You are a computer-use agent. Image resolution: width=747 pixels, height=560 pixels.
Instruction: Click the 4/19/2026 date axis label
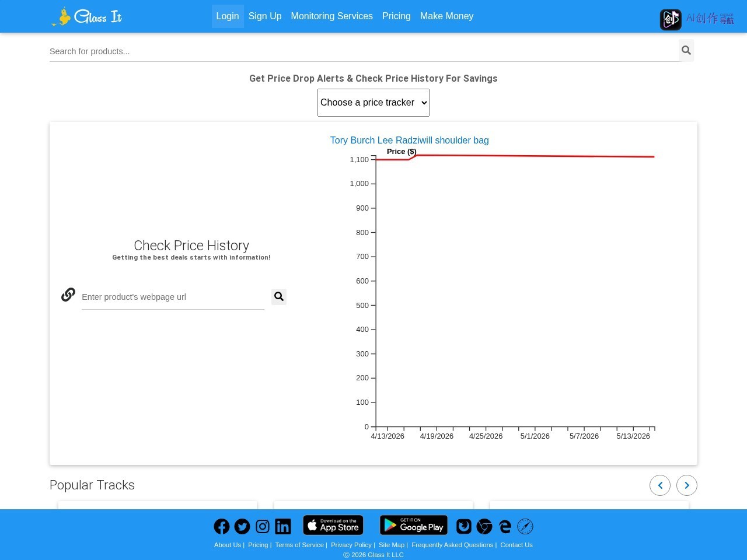pos(437,436)
